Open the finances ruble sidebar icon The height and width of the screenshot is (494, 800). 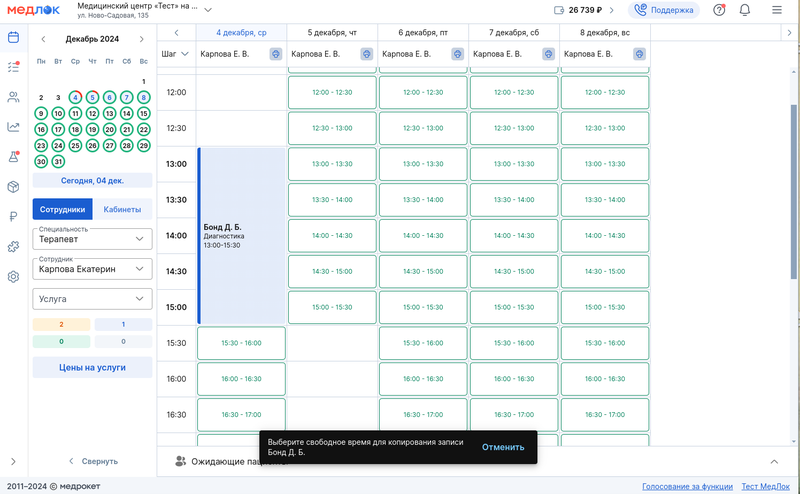click(x=13, y=216)
